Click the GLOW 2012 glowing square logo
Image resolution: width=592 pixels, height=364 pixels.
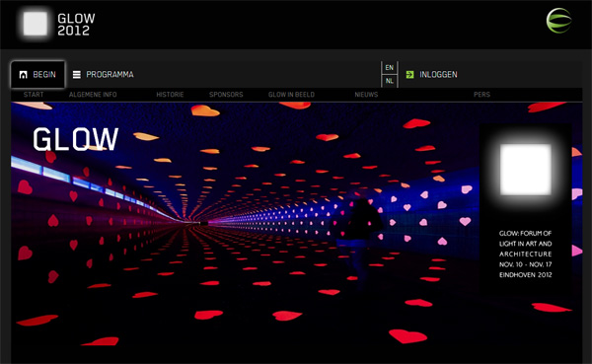click(36, 24)
